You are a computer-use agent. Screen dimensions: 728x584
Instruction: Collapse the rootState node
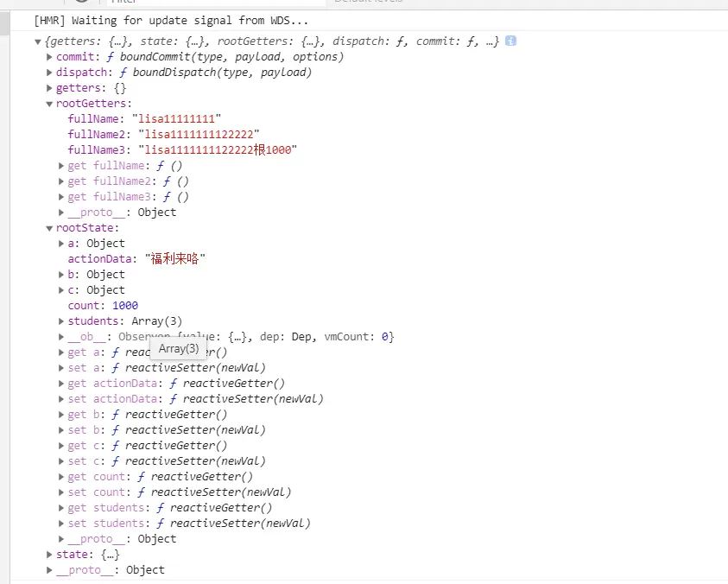coord(49,229)
